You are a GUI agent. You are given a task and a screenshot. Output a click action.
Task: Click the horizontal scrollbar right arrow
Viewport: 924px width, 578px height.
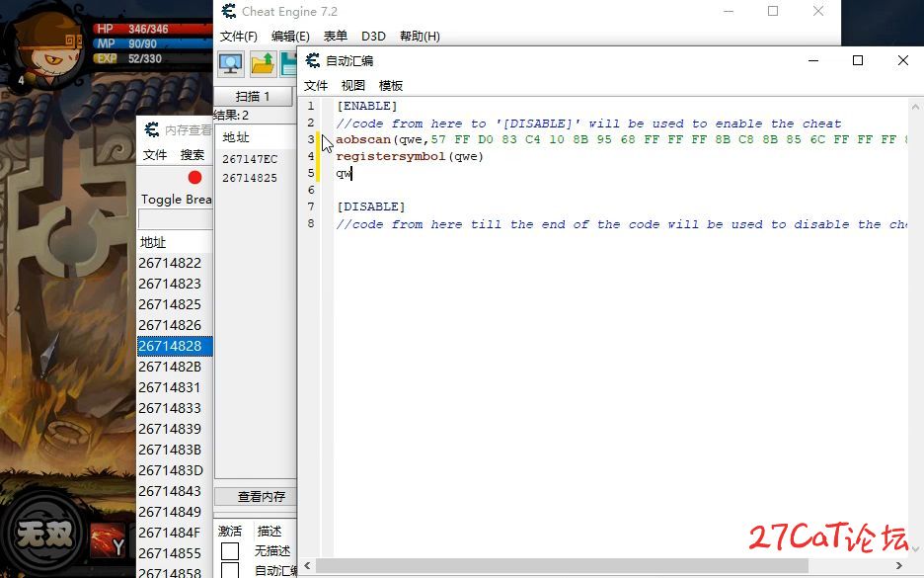click(898, 565)
